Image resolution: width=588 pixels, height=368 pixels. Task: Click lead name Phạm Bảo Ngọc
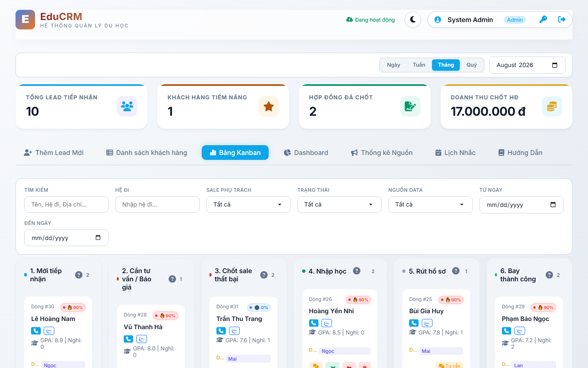[526, 319]
